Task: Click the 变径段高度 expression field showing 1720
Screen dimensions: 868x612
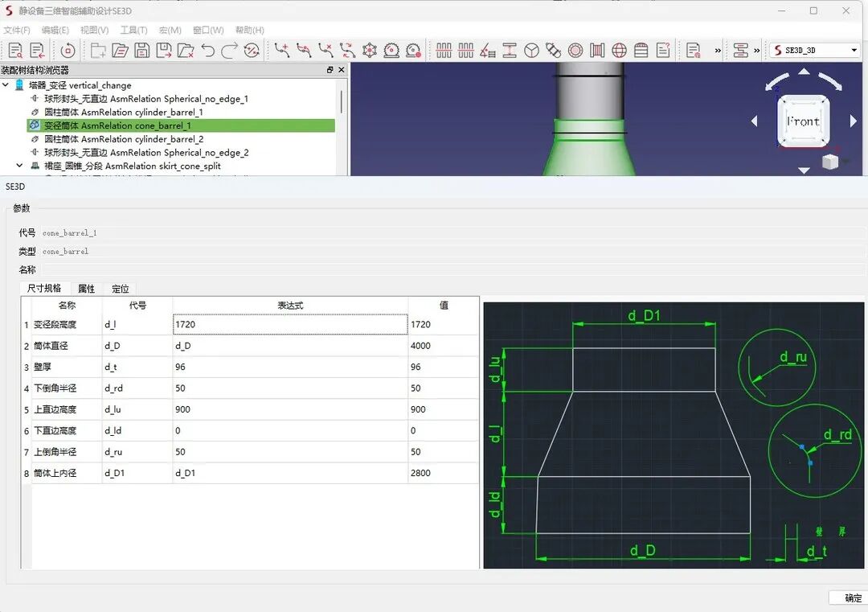Action: tap(290, 324)
